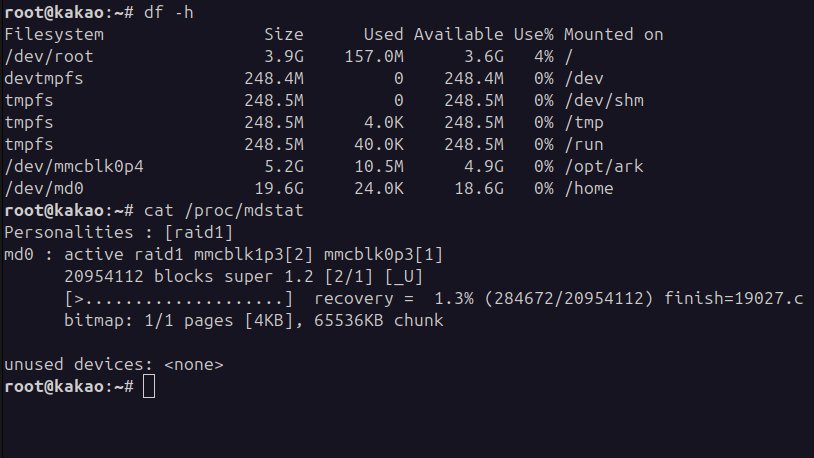Click the '5.2G' size value
This screenshot has width=814, height=458.
click(284, 167)
